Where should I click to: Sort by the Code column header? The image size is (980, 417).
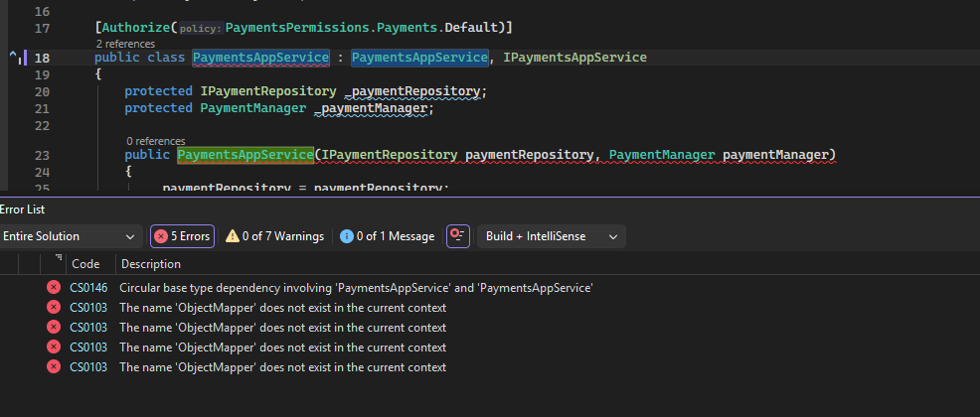coord(85,264)
